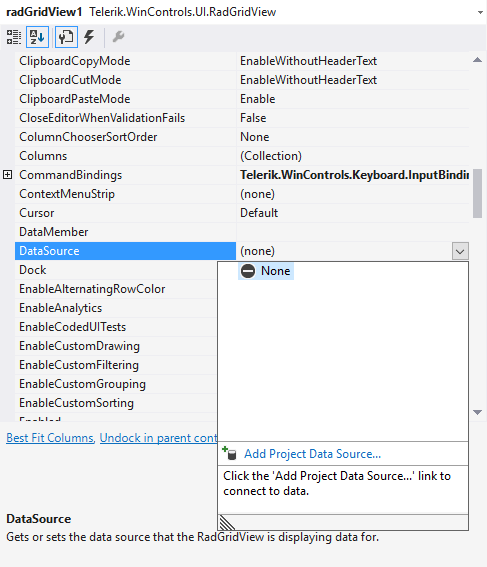Image resolution: width=487 pixels, height=567 pixels.
Task: Click the Add Project Data Source database icon
Action: (229, 453)
